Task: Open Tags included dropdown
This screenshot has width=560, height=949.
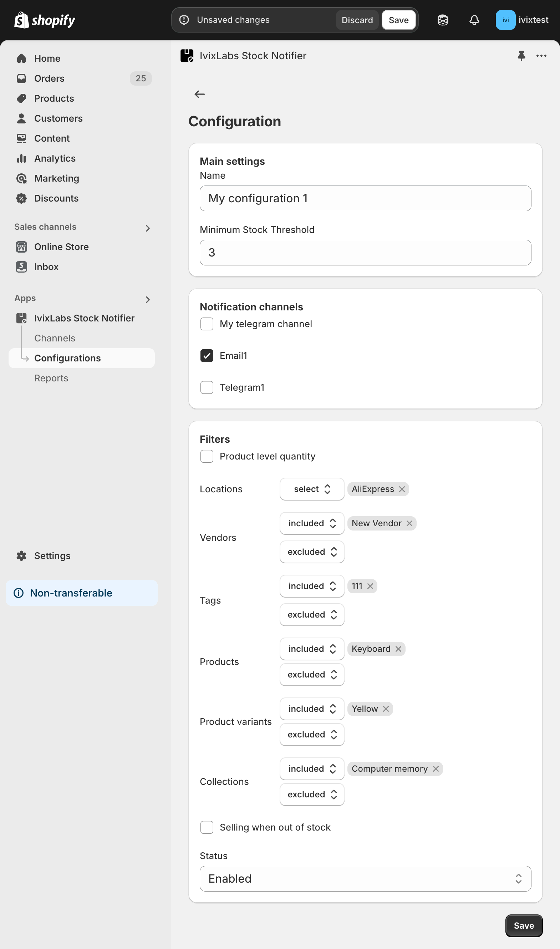Action: click(312, 586)
